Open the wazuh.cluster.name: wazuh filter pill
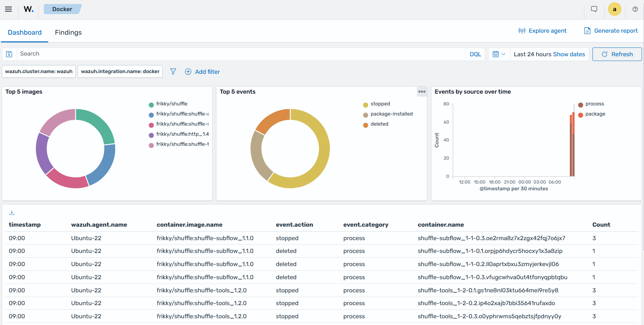The height and width of the screenshot is (325, 644). tap(39, 71)
